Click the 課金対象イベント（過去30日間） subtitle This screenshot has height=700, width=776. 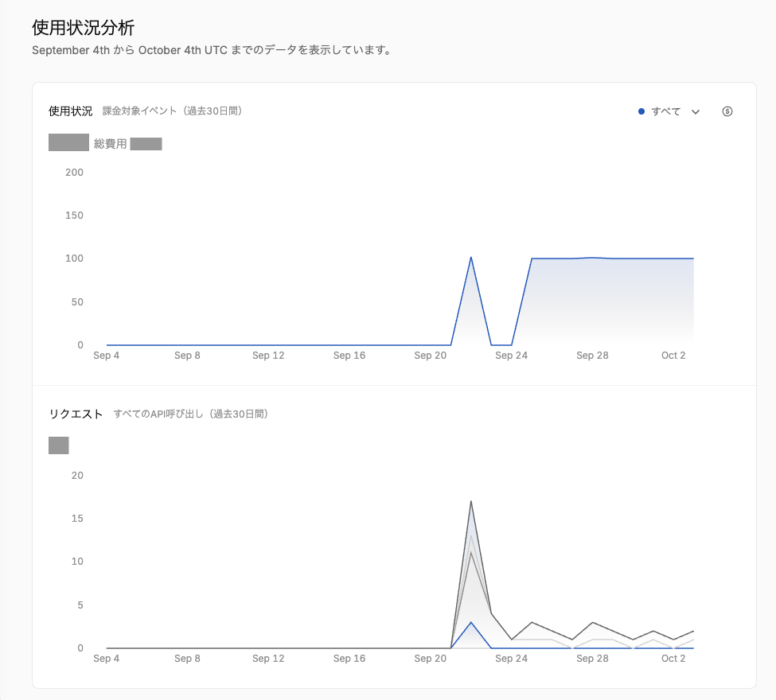(x=172, y=111)
